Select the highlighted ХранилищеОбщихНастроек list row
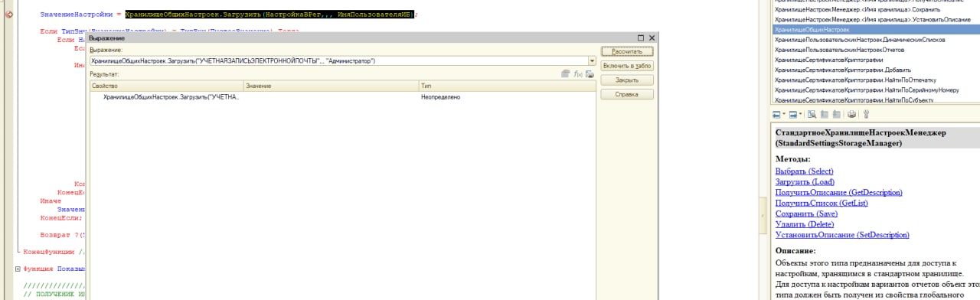 tap(876, 29)
